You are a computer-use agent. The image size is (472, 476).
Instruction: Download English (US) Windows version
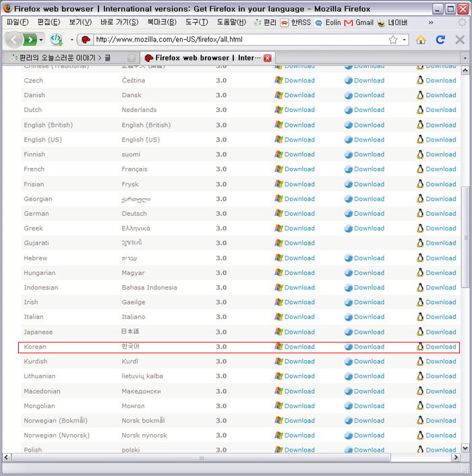pyautogui.click(x=299, y=140)
